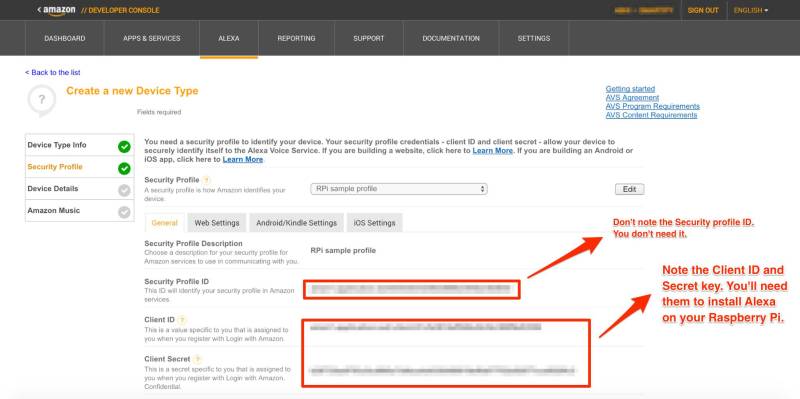Open the RPi sample profile dropdown
The image size is (800, 399).
point(398,189)
